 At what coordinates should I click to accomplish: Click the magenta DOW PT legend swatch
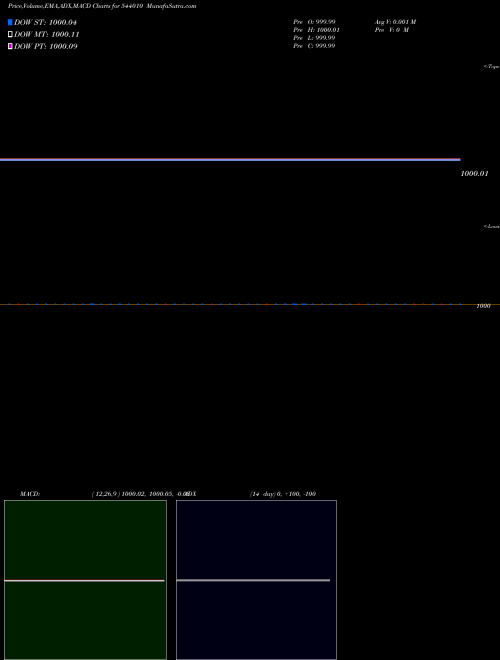click(10, 46)
